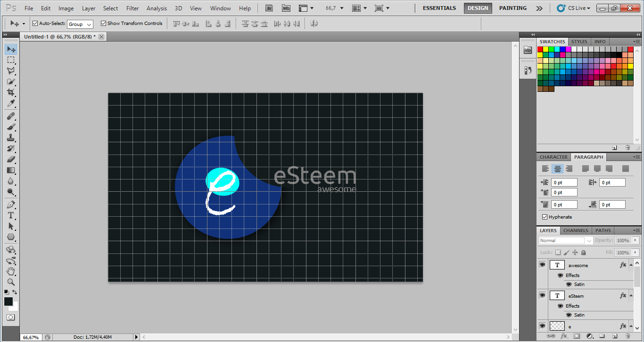The width and height of the screenshot is (644, 342).
Task: Hide the eSteem text layer
Action: pyautogui.click(x=542, y=295)
